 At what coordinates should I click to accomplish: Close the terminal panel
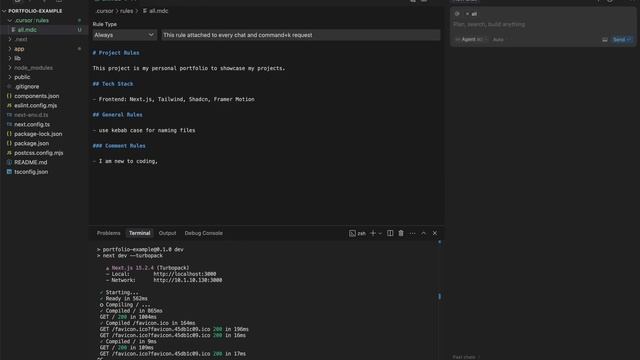435,233
